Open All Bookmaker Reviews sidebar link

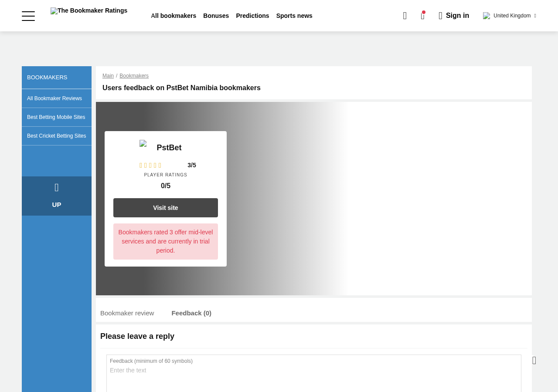click(x=57, y=98)
